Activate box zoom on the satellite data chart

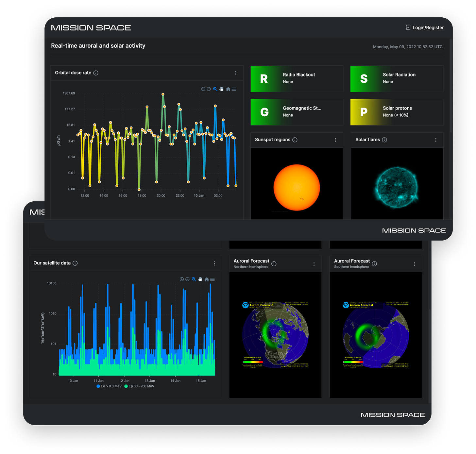[193, 279]
